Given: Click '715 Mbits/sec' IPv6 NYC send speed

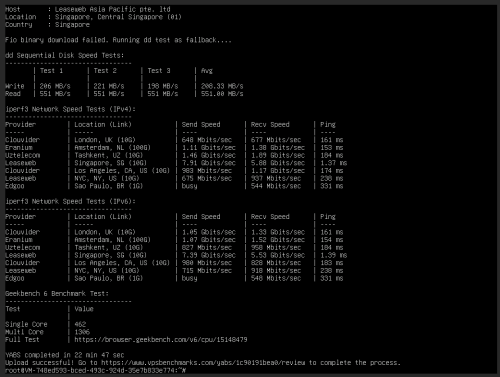Looking at the screenshot, I should coord(207,271).
